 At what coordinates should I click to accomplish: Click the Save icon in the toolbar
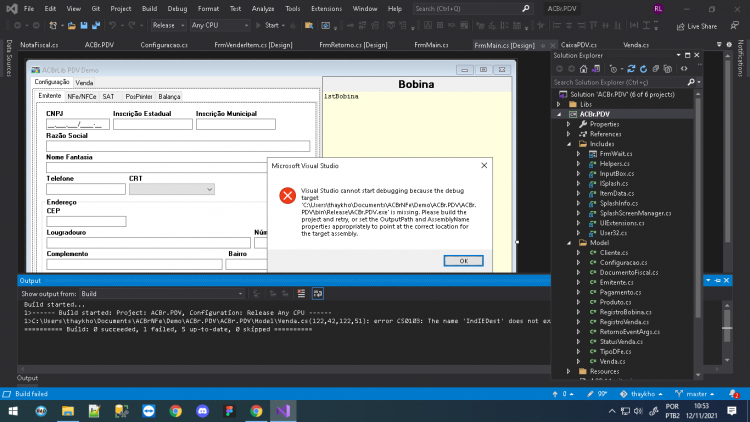tap(84, 25)
